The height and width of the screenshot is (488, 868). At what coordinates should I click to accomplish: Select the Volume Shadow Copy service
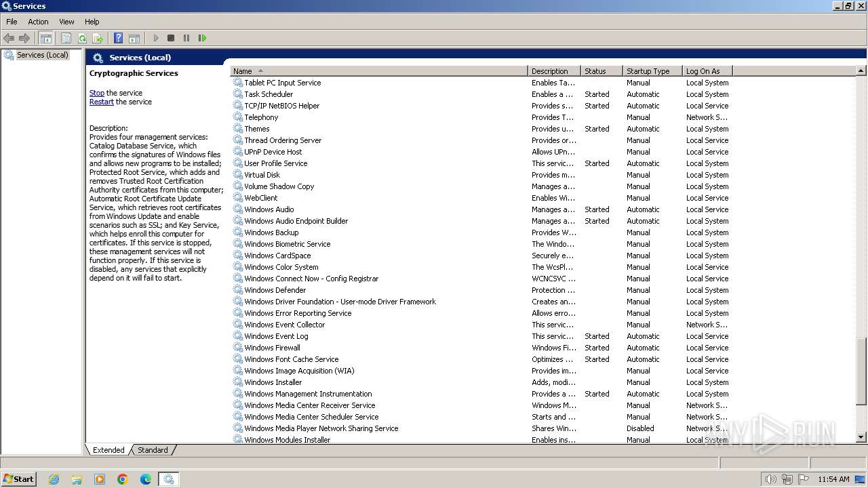[481, 186]
